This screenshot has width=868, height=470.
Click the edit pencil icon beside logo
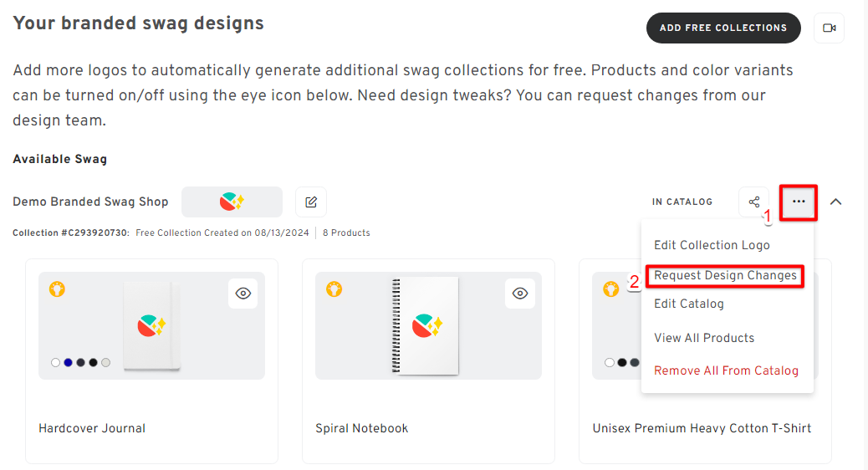point(311,202)
